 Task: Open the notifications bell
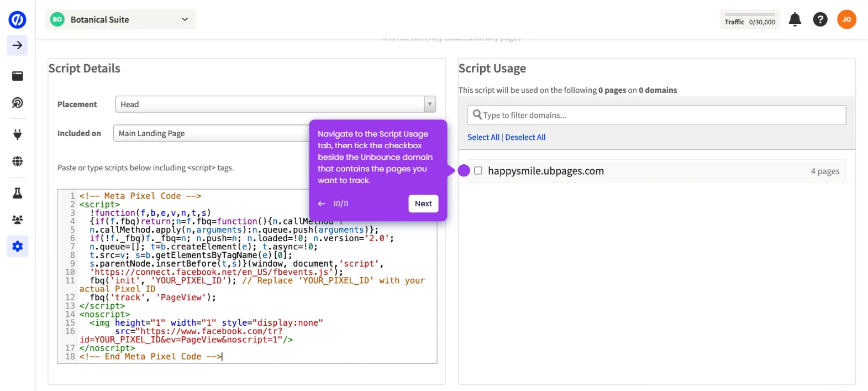795,19
